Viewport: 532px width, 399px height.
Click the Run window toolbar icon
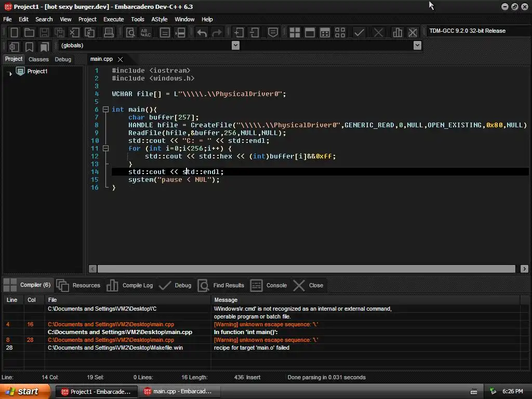[310, 33]
